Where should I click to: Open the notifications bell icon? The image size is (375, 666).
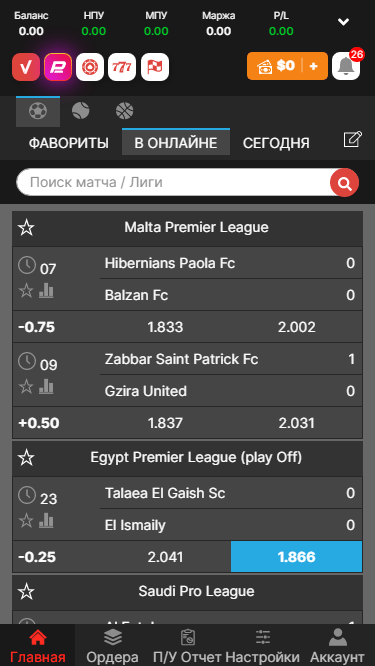[x=346, y=66]
